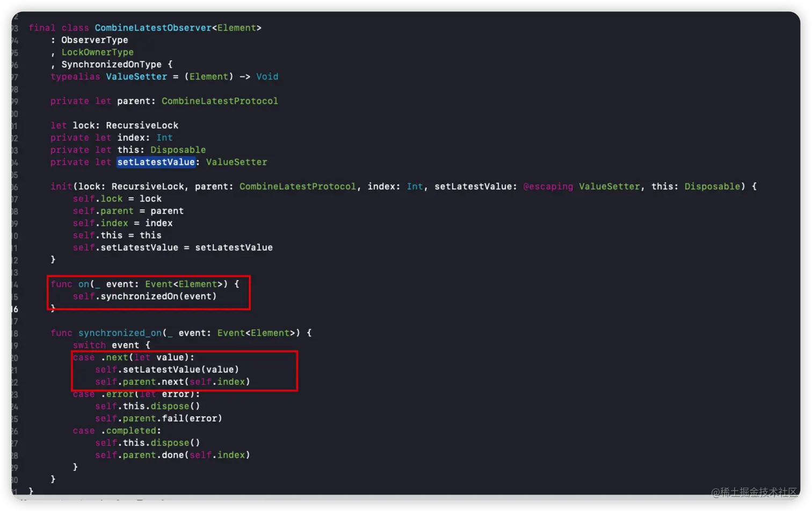Click RecursiveLock in the let lock declaration

tap(142, 126)
